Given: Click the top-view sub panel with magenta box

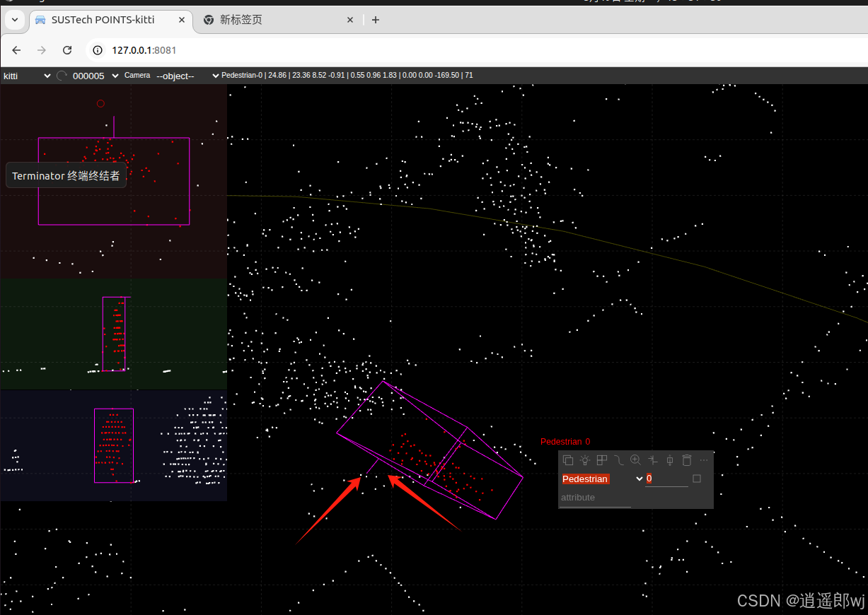Looking at the screenshot, I should [113, 181].
